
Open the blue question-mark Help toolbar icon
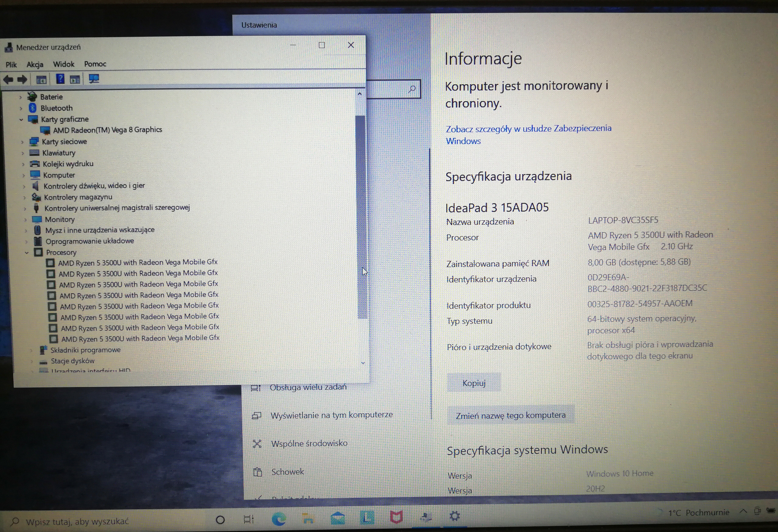click(x=60, y=79)
